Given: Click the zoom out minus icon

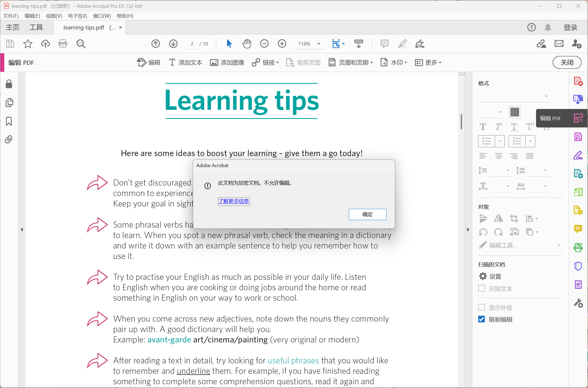Looking at the screenshot, I should point(264,44).
